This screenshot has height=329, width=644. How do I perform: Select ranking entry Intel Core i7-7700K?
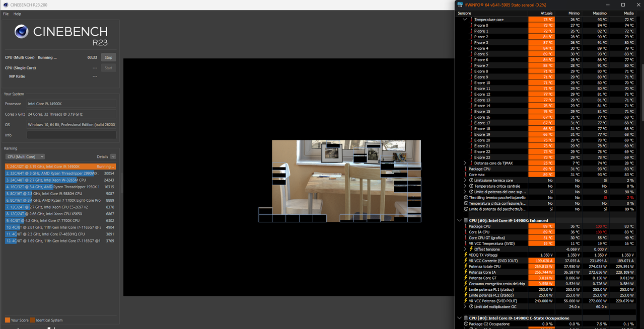[60, 220]
